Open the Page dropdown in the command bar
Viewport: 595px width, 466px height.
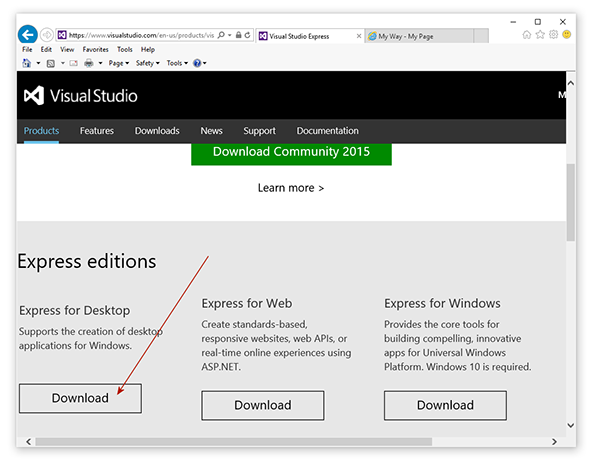[119, 63]
